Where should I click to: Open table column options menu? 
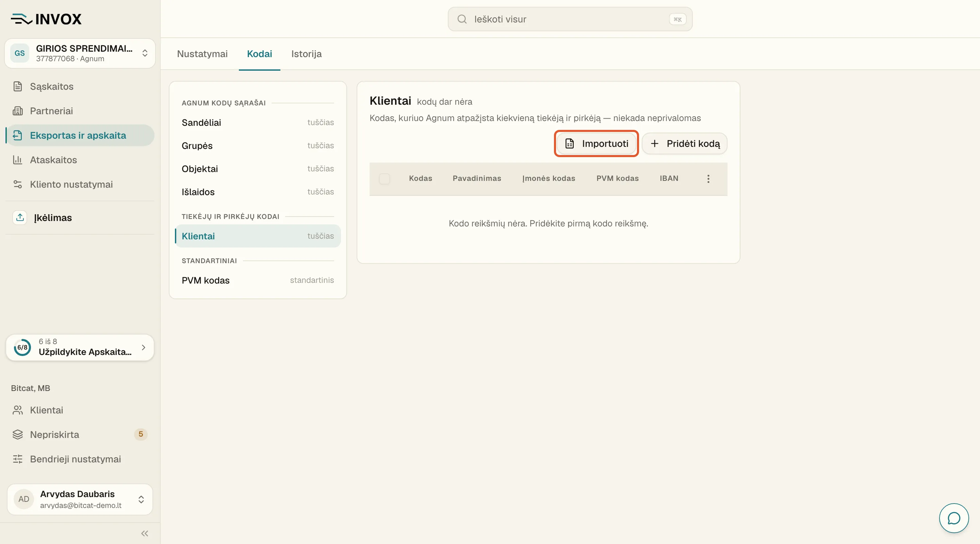(x=708, y=179)
